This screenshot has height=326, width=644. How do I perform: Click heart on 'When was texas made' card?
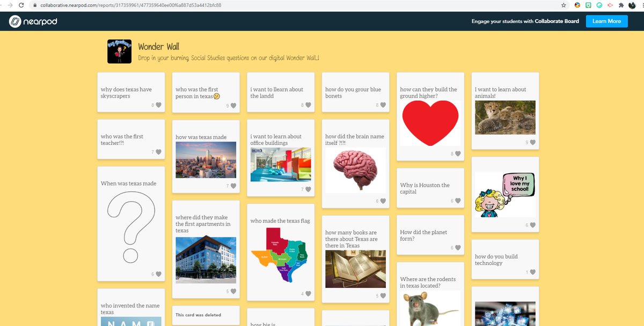(x=158, y=274)
